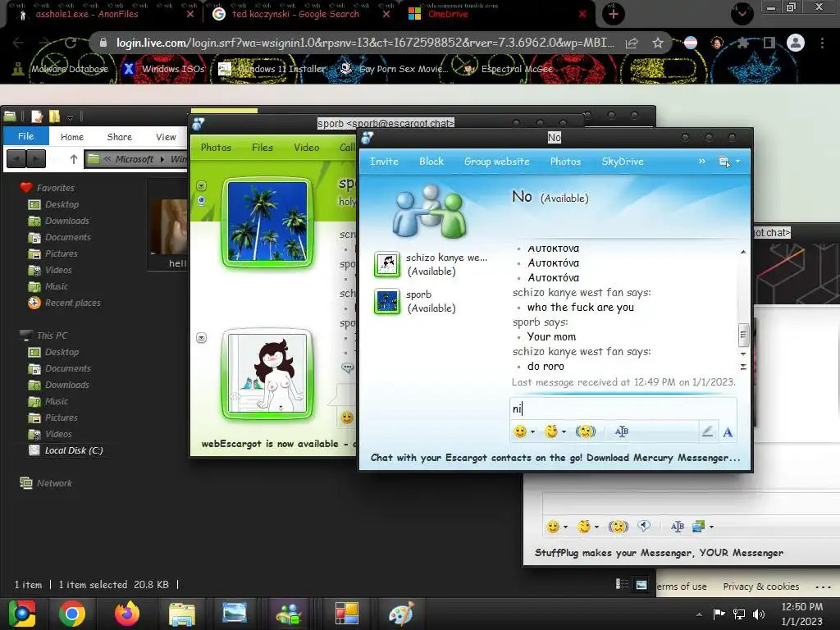This screenshot has width=840, height=630.
Task: Open Files in sporb chat window
Action: coord(262,148)
